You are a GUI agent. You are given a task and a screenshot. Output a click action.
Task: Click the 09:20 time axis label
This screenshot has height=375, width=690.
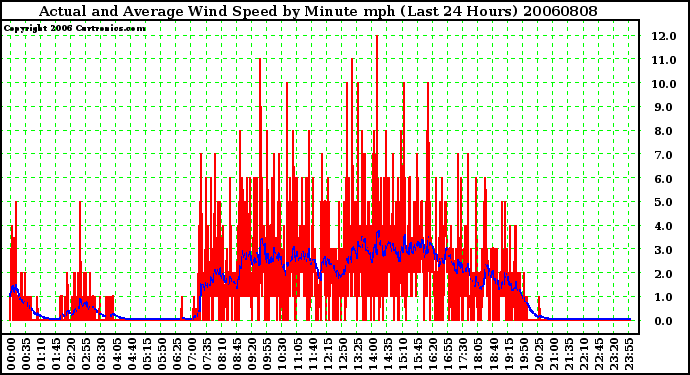[x=252, y=354]
